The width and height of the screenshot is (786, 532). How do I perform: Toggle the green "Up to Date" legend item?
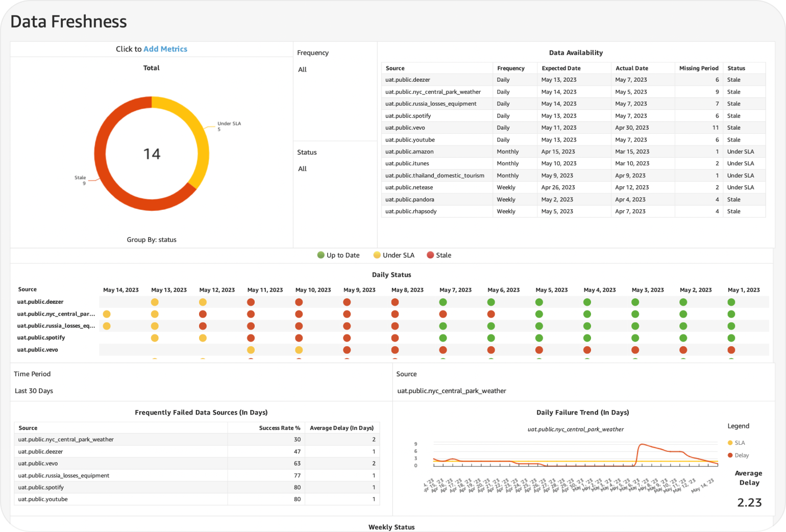click(x=338, y=255)
